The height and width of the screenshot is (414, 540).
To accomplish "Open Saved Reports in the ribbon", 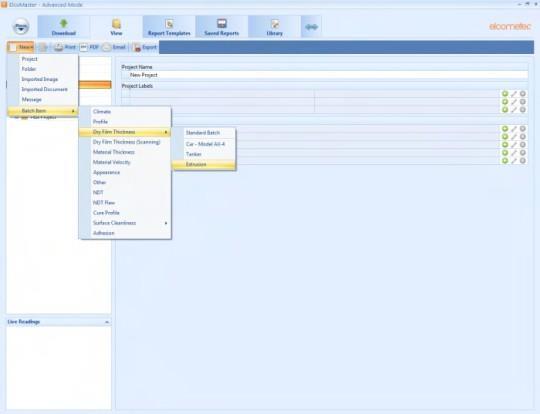I will click(x=221, y=27).
